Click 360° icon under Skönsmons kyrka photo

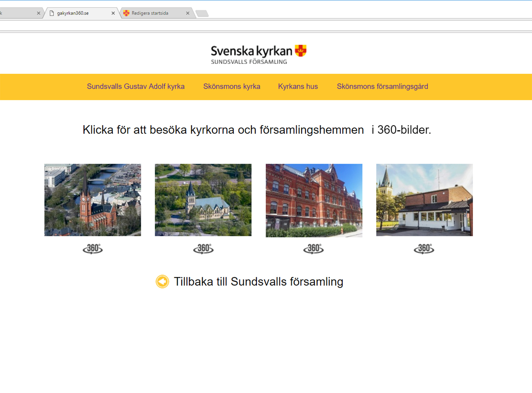click(x=203, y=249)
